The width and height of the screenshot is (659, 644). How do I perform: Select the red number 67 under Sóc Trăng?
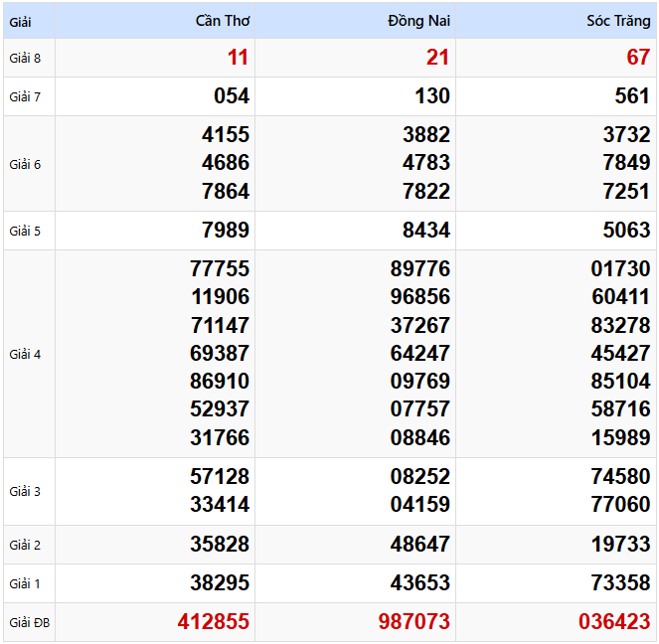click(638, 58)
